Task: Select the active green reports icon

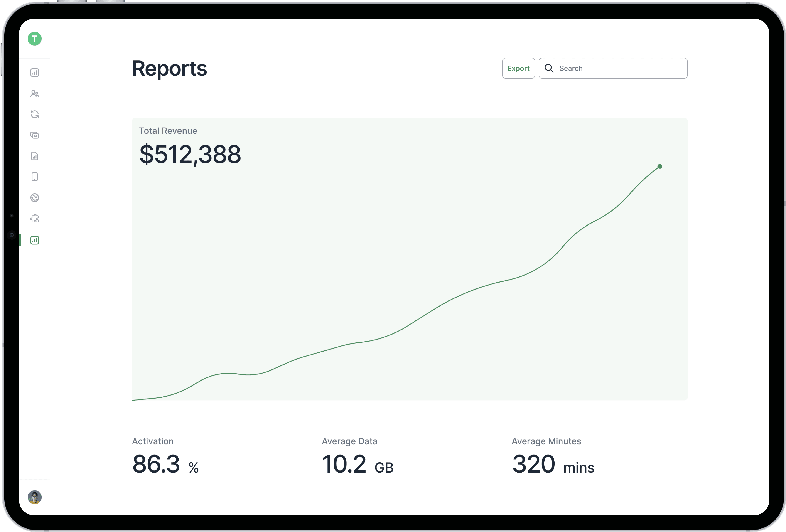Action: (34, 240)
